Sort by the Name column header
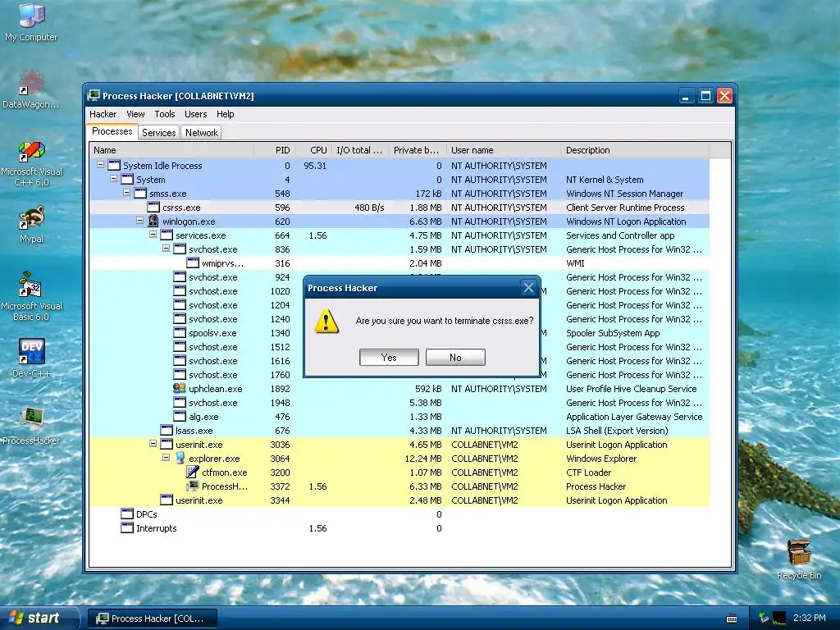The height and width of the screenshot is (630, 840). (x=171, y=150)
